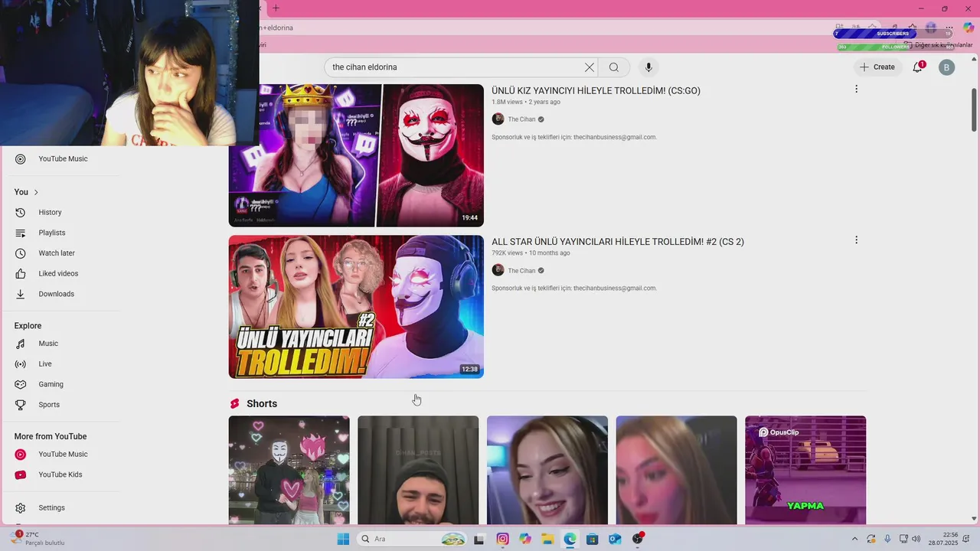Screen dimensions: 980x551
Task: Open a new browser tab with plus
Action: (276, 8)
